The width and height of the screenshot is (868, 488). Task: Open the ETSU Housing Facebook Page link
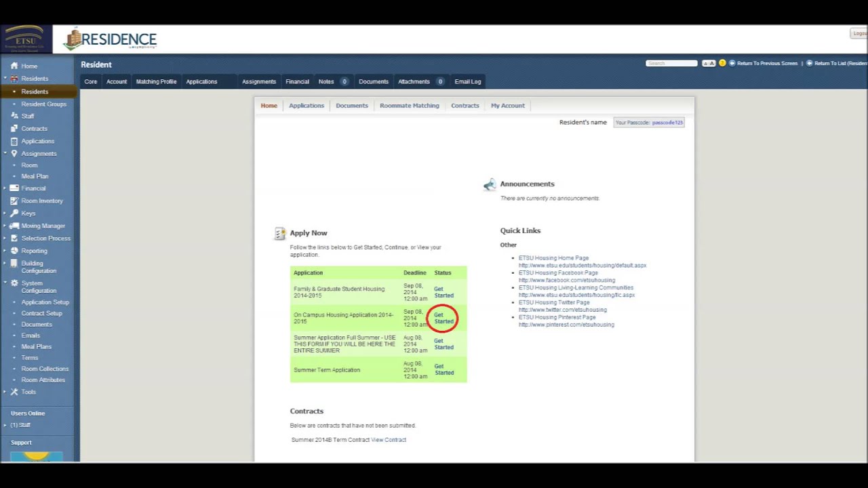558,272
